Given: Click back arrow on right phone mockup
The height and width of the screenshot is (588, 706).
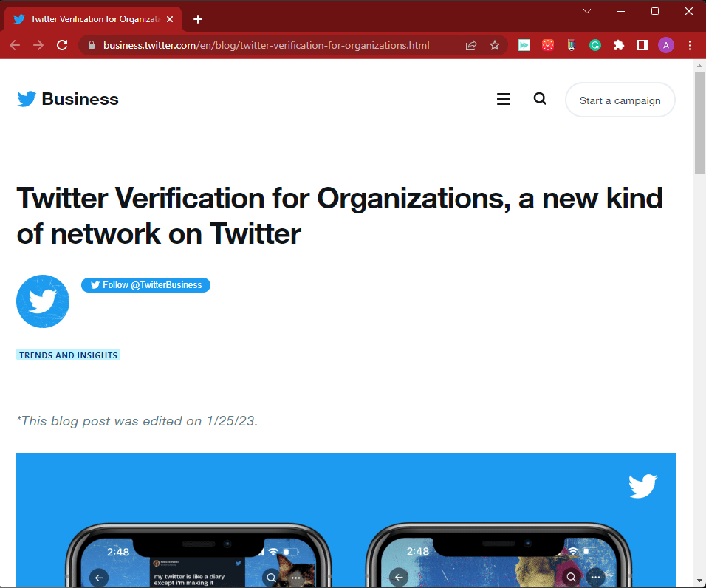Looking at the screenshot, I should click(399, 577).
